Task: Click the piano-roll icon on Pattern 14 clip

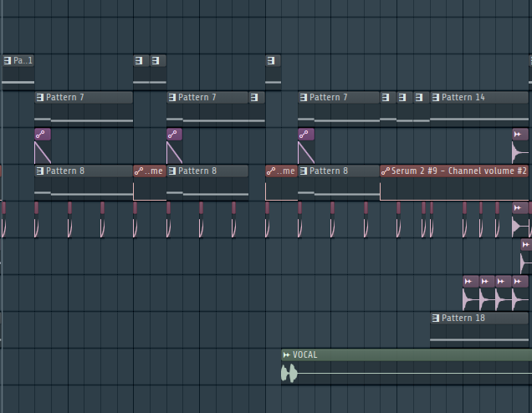Action: click(x=436, y=98)
